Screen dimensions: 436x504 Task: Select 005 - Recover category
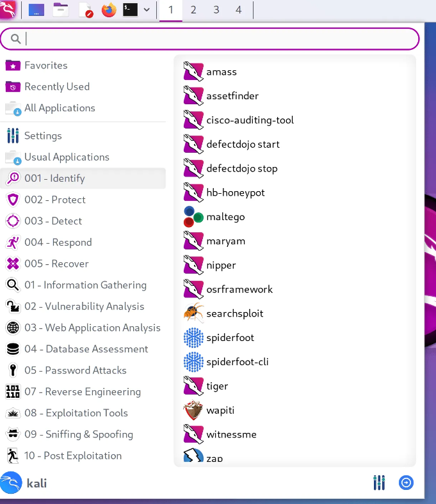point(83,264)
